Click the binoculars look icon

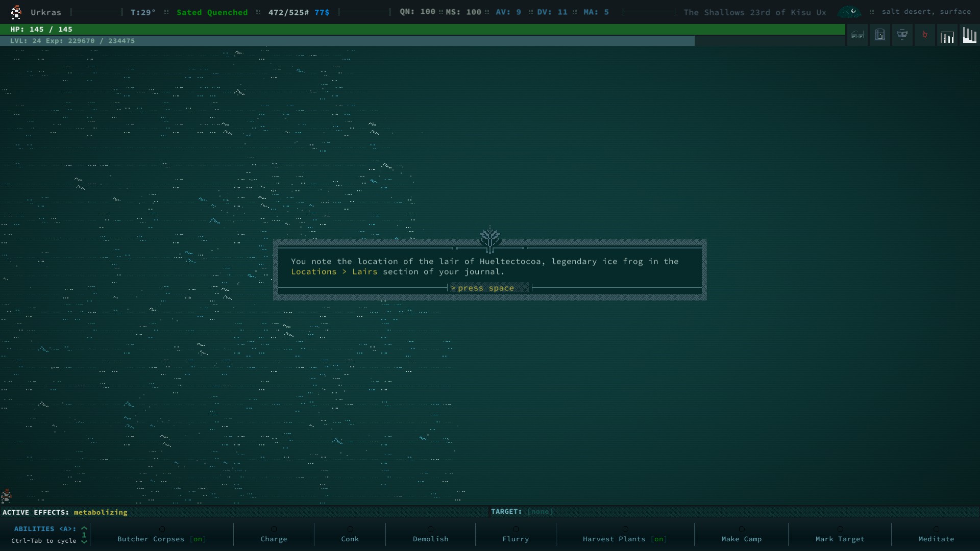(857, 35)
